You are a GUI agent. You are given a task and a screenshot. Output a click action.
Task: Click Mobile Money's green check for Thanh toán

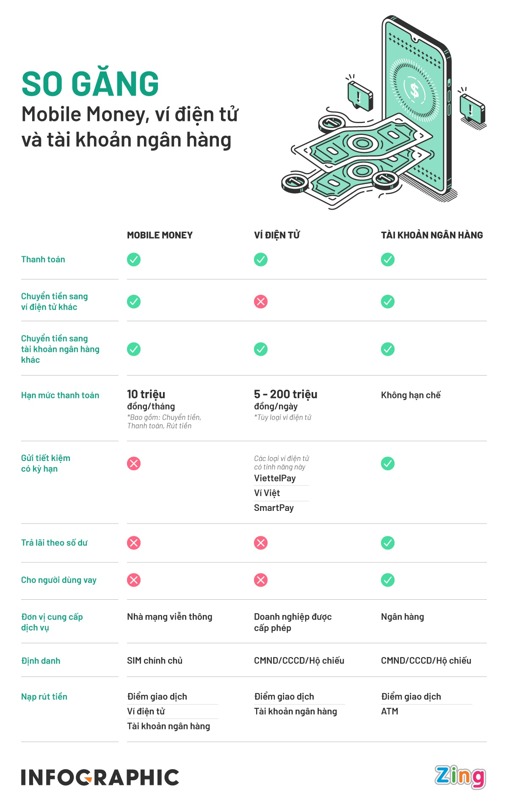tap(134, 259)
